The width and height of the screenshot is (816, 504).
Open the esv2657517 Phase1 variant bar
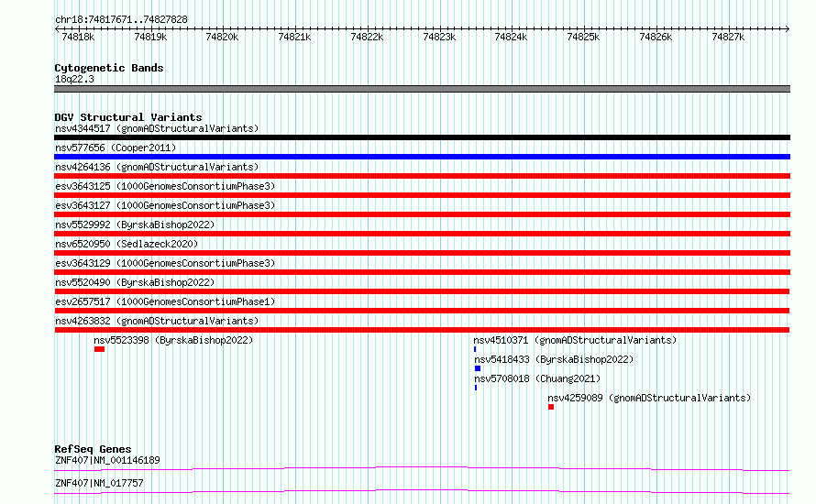[422, 311]
